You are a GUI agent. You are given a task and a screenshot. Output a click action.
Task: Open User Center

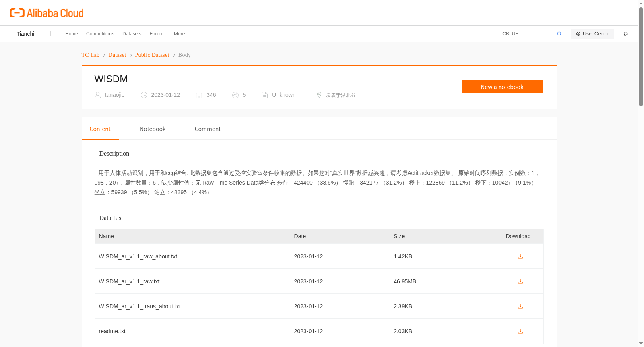pos(592,34)
